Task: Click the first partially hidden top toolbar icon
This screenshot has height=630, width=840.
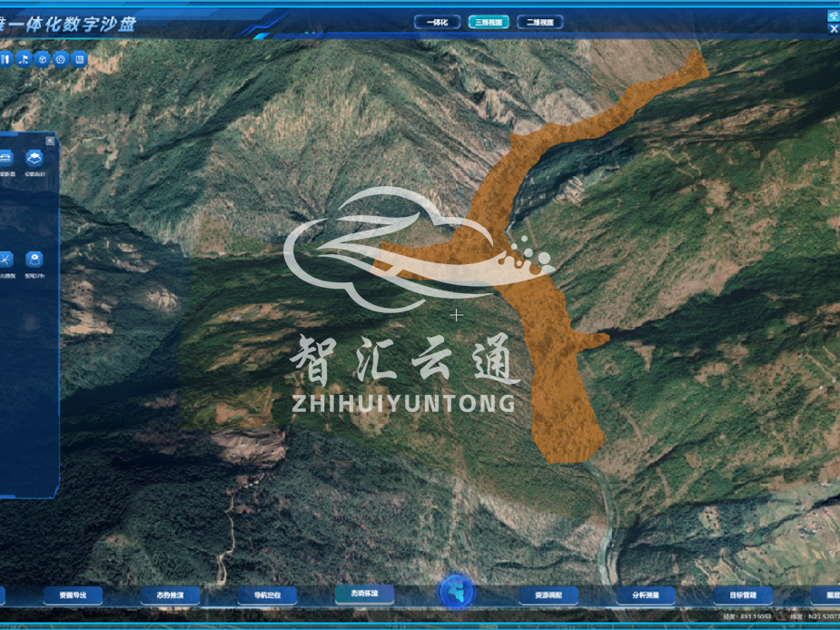Action: click(x=6, y=59)
